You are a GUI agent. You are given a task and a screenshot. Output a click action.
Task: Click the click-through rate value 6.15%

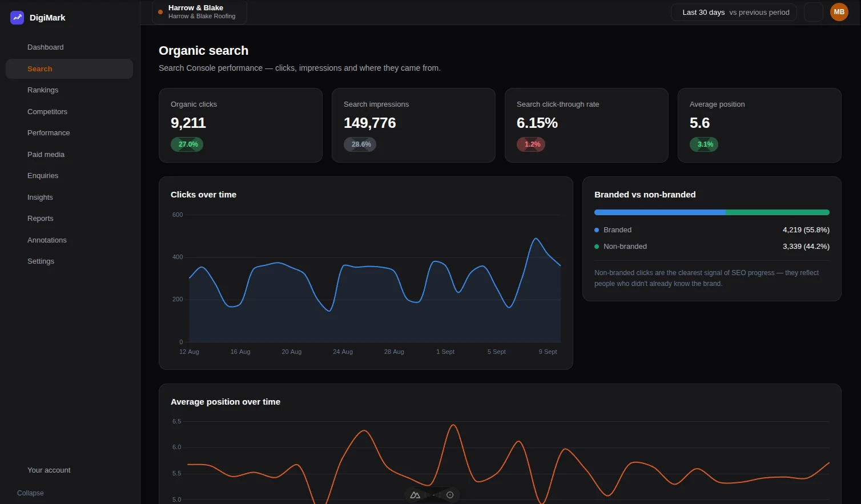tap(537, 123)
